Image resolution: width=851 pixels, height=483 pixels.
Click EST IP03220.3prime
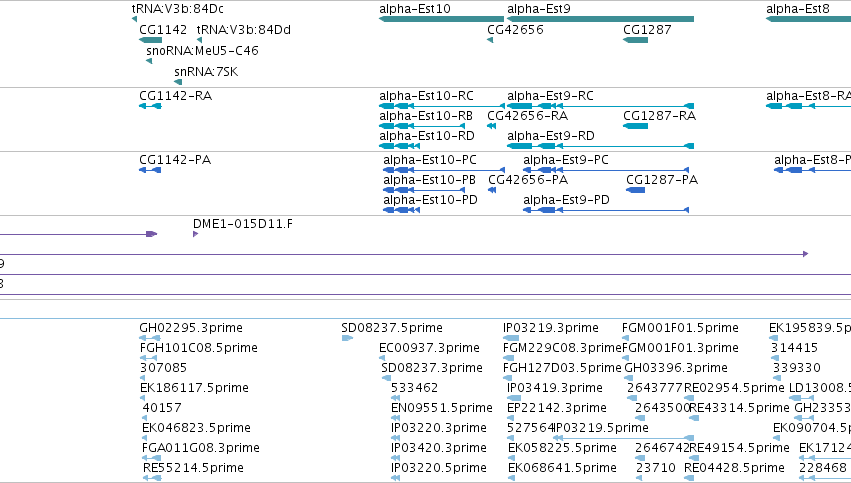pos(439,428)
